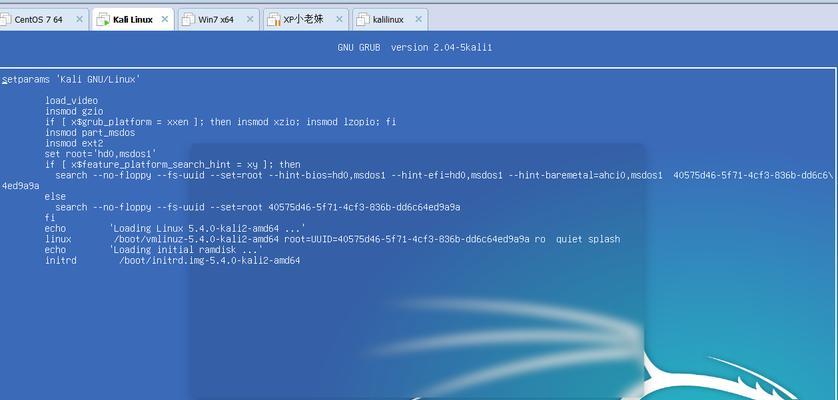Click the set root='hd0,msdos1' line

click(100, 154)
